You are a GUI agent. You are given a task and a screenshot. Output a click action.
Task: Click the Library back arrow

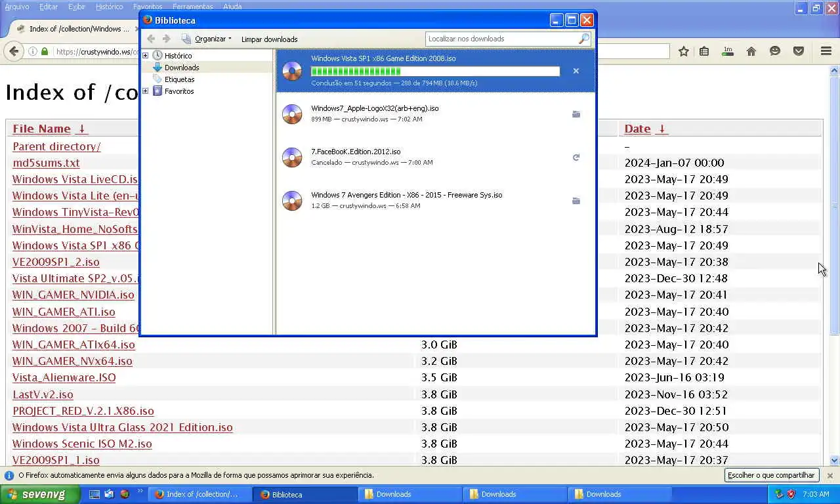[151, 39]
